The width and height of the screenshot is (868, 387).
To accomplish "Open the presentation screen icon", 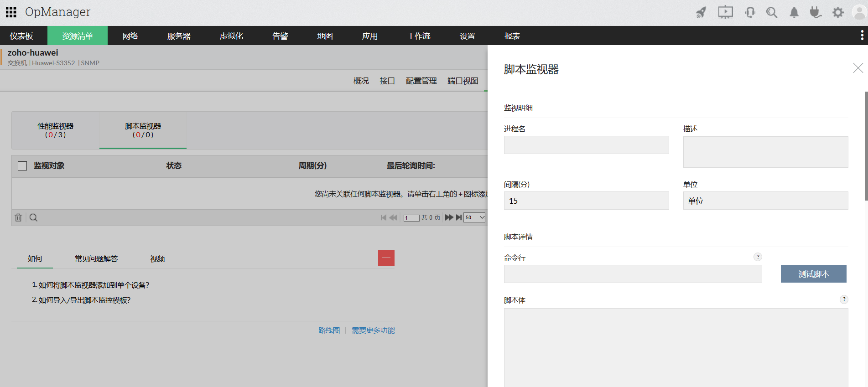I will click(x=725, y=12).
